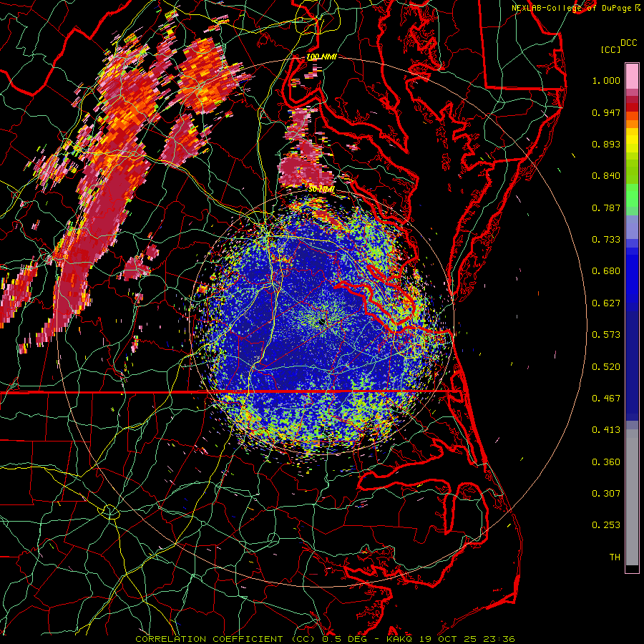
Task: Select the 0.360 legend value
Action: [x=606, y=462]
